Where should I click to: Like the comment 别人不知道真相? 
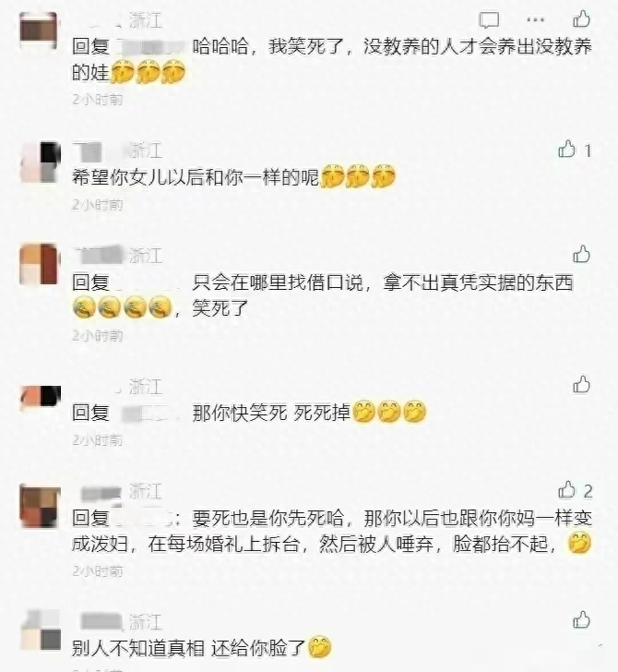tap(582, 620)
